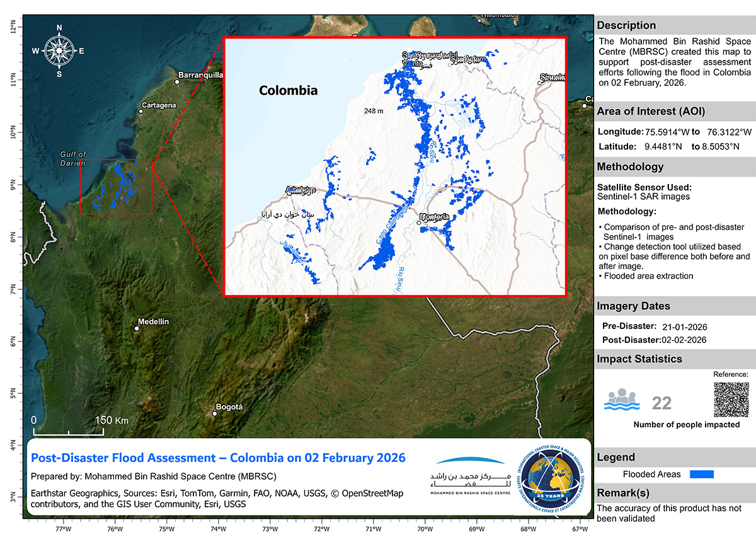The image size is (756, 535).
Task: Click the Remark(s) section heading
Action: (623, 493)
